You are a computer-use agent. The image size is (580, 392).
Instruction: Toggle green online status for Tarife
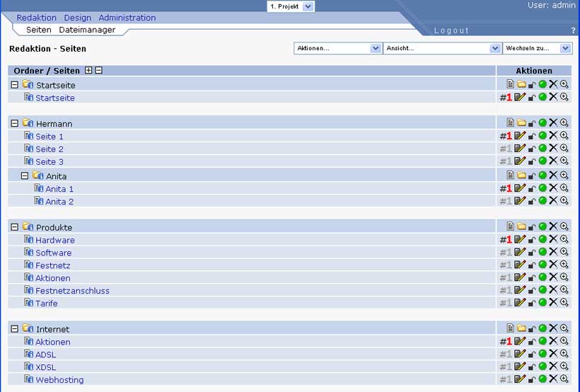[x=543, y=302]
